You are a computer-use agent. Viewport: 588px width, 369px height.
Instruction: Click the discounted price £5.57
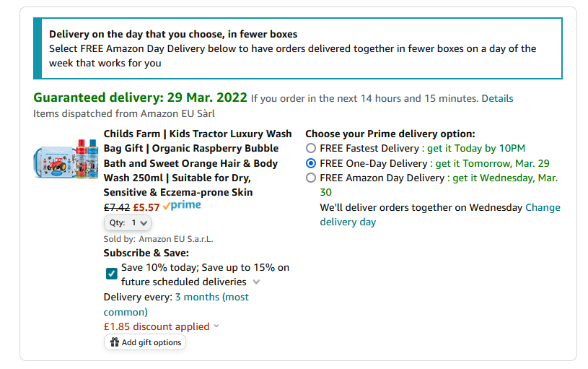146,207
